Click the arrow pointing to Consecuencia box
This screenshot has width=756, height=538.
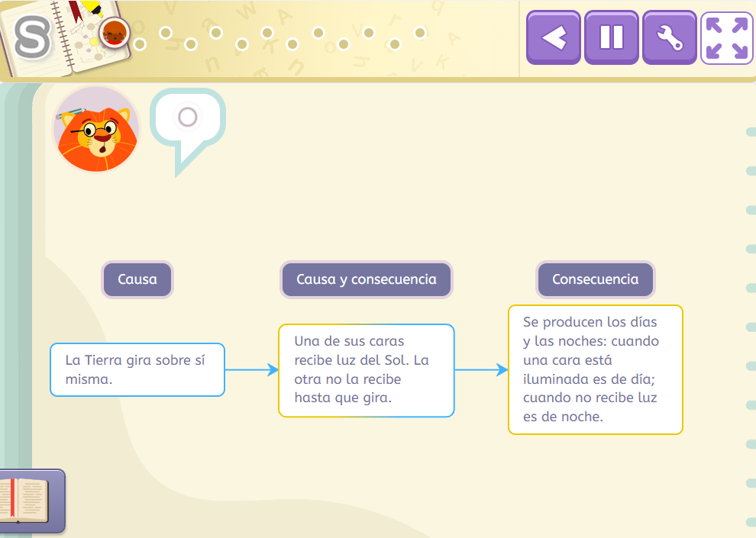click(x=481, y=370)
